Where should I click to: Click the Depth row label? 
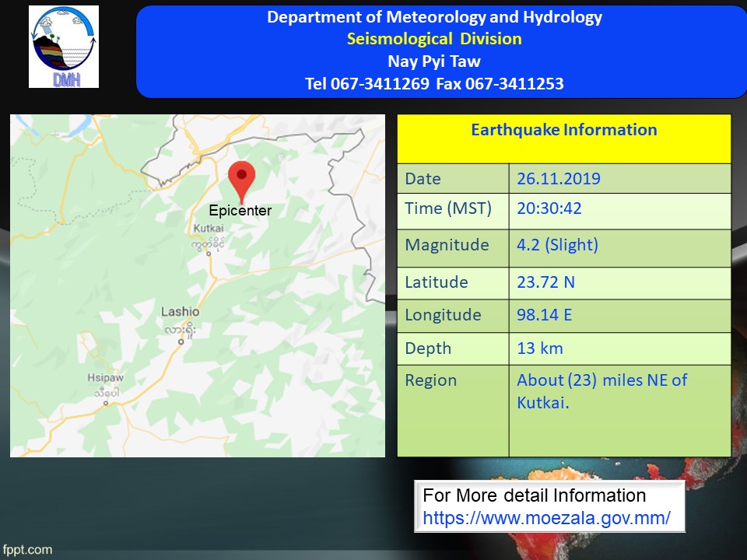pos(428,348)
